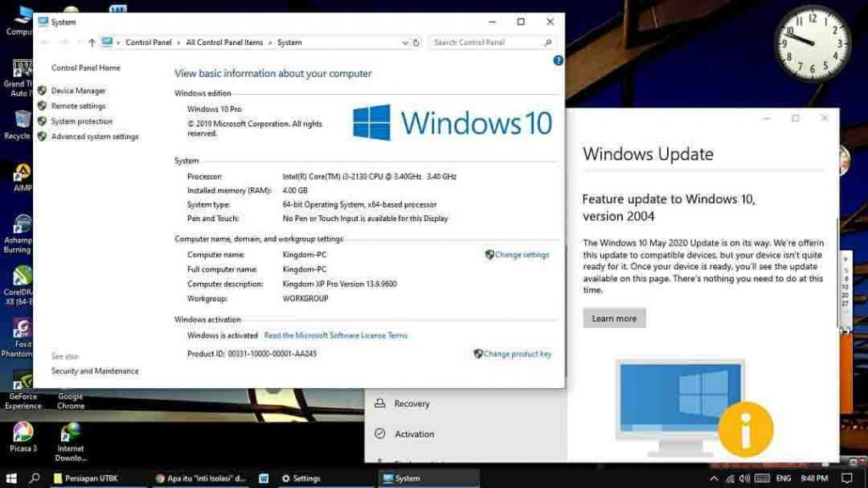Expand hidden icons in the system tray
This screenshot has width=868, height=488.
(x=715, y=478)
